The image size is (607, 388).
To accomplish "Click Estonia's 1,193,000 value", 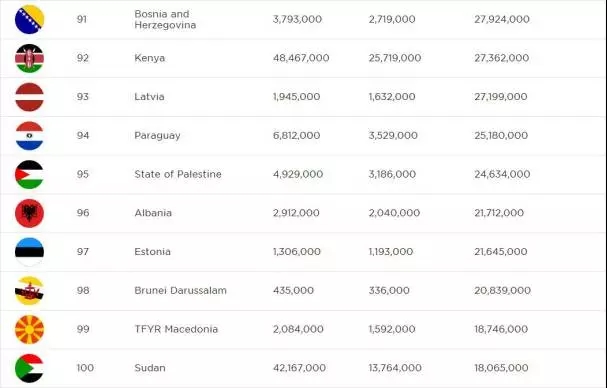I will pyautogui.click(x=391, y=252).
